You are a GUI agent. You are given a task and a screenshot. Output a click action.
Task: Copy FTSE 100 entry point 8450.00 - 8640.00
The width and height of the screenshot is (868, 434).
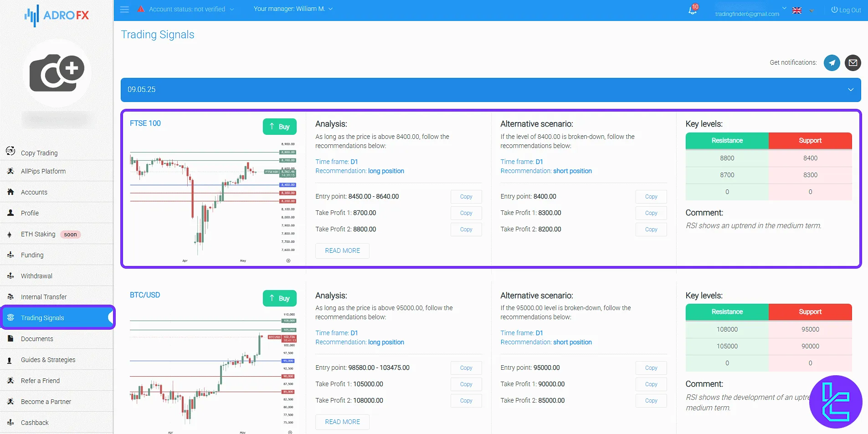coord(466,197)
